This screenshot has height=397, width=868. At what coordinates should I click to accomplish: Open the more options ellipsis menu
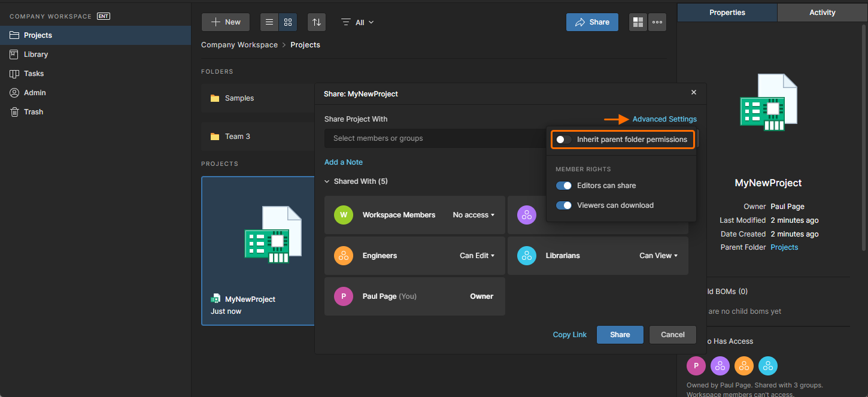click(x=657, y=22)
